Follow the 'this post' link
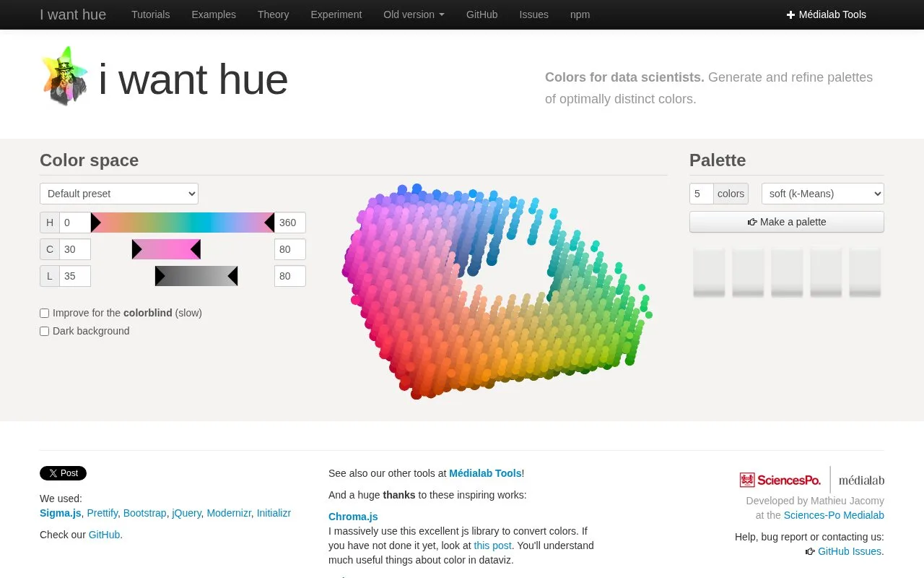This screenshot has width=924, height=578. click(492, 545)
